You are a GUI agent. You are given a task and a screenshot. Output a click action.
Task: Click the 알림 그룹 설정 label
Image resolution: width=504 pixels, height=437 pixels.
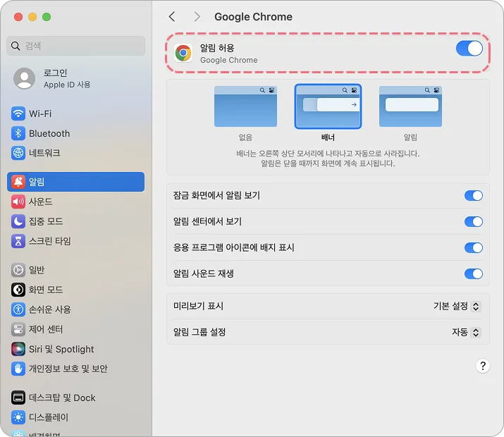pos(199,332)
